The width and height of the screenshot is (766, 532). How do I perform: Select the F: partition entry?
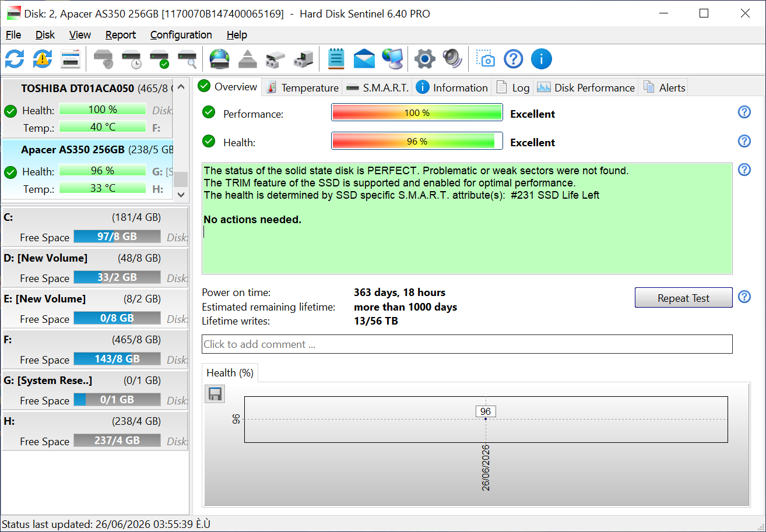[x=95, y=349]
